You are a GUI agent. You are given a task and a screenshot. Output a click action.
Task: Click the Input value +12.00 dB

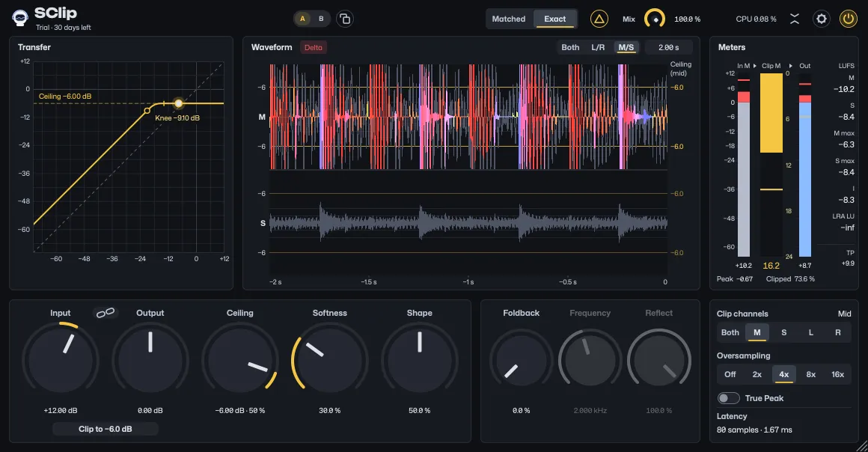pyautogui.click(x=61, y=410)
